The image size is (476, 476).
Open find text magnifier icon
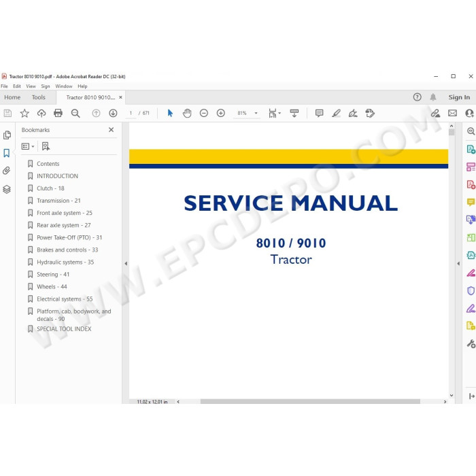(75, 114)
